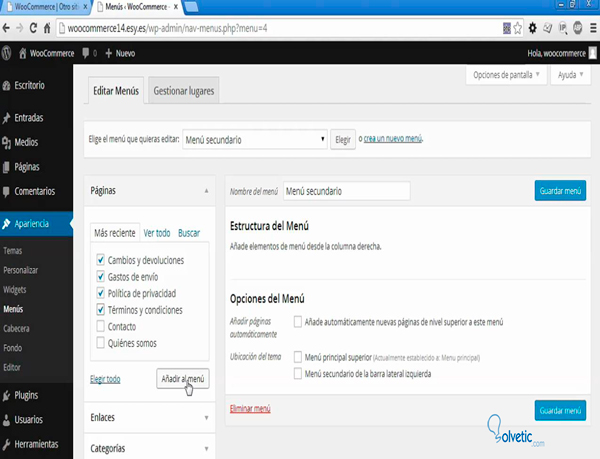Screen dimensions: 600x459
Task: Click the browser home icon
Action: [x=47, y=28]
